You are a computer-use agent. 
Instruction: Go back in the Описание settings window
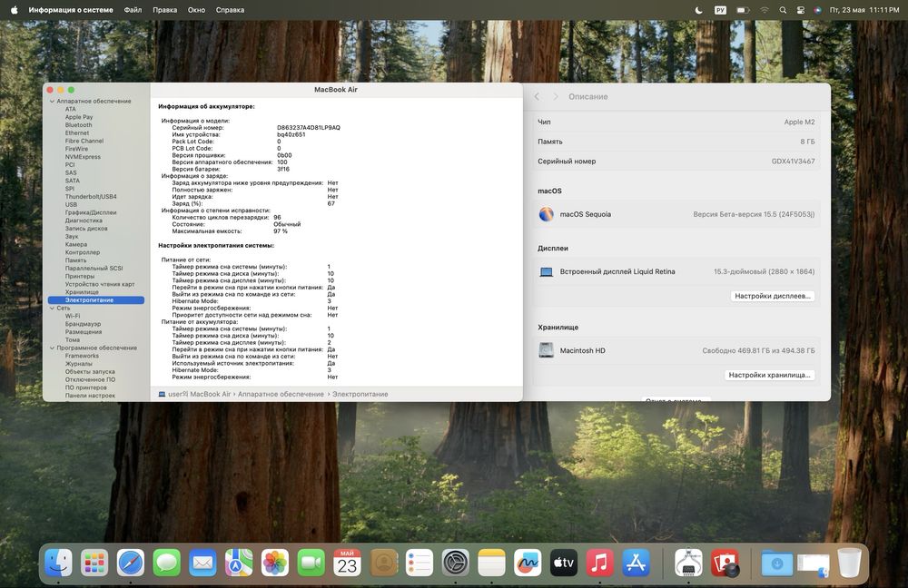tap(537, 97)
